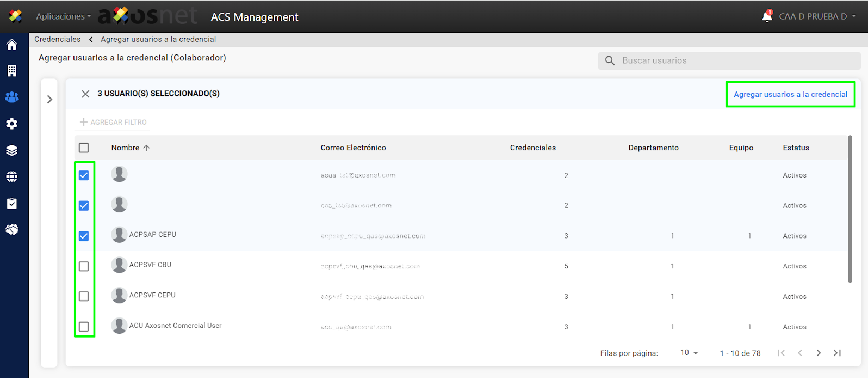Image resolution: width=868 pixels, height=379 pixels.
Task: Open the notification bell
Action: [767, 16]
